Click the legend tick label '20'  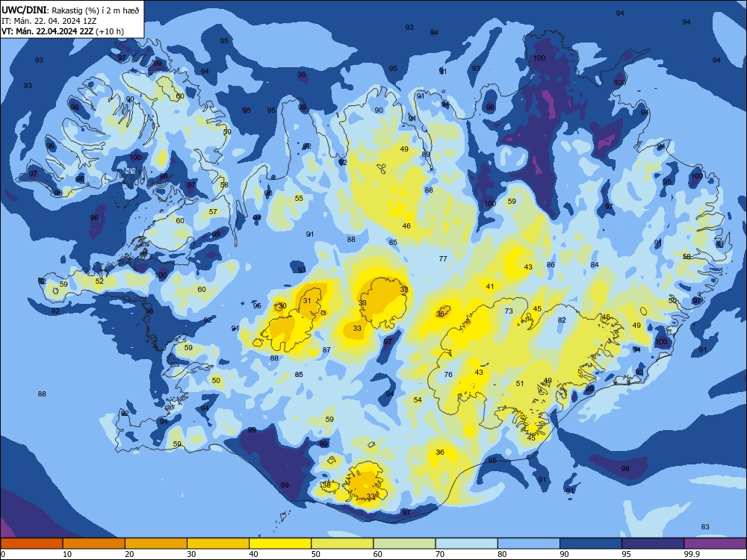pos(129,554)
